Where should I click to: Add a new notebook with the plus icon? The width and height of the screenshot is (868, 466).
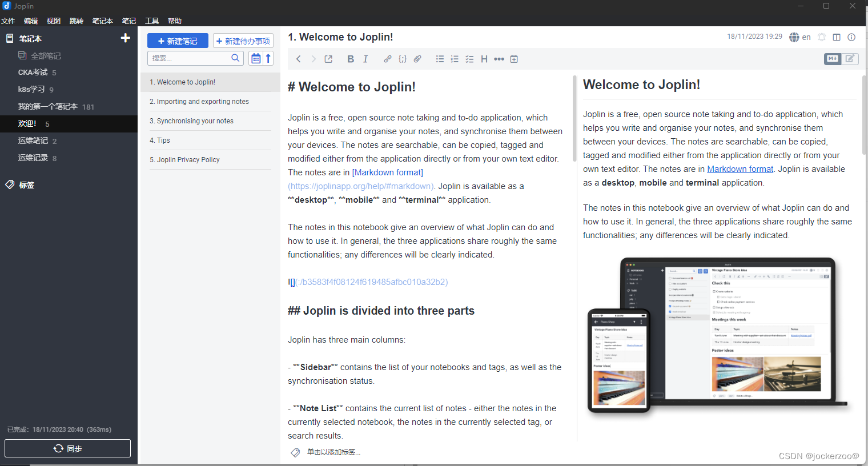pyautogui.click(x=126, y=38)
